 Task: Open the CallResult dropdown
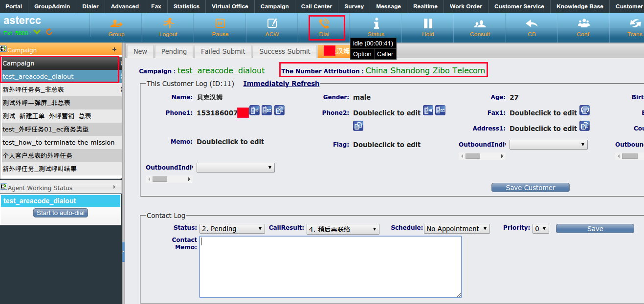[343, 229]
